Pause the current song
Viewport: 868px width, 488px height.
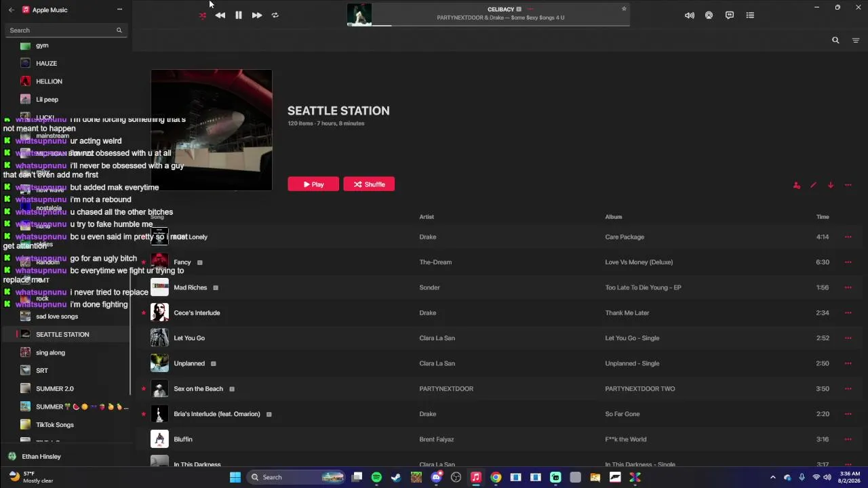[239, 15]
